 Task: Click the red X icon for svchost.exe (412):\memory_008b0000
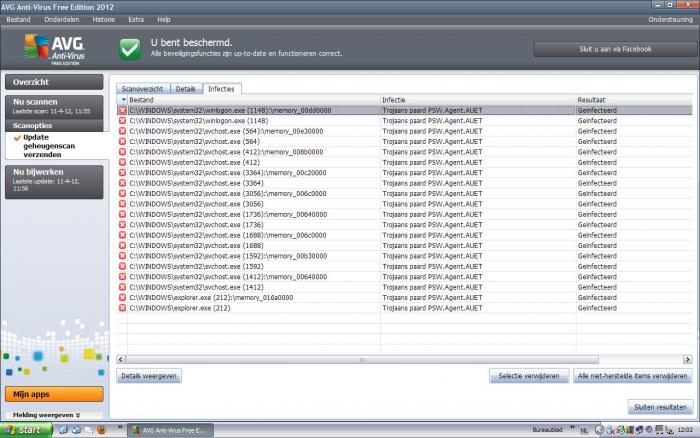pos(122,152)
